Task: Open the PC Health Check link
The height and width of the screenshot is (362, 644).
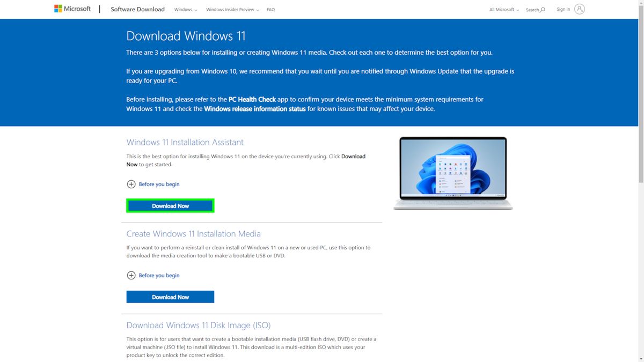Action: click(x=252, y=99)
